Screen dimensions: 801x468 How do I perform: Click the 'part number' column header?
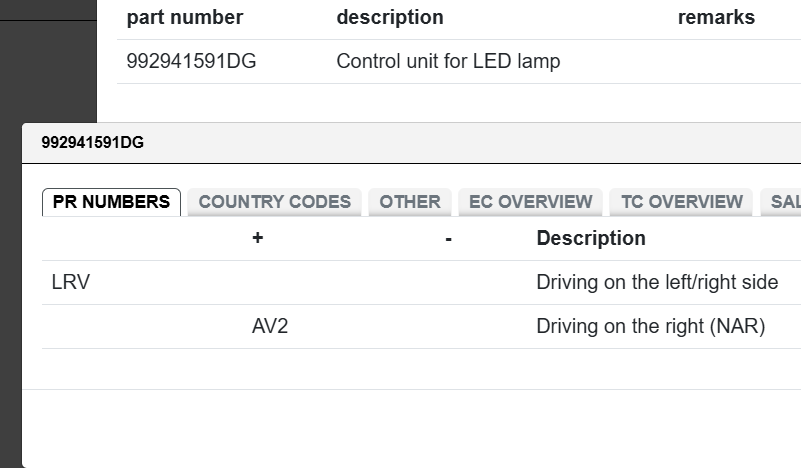coord(185,17)
